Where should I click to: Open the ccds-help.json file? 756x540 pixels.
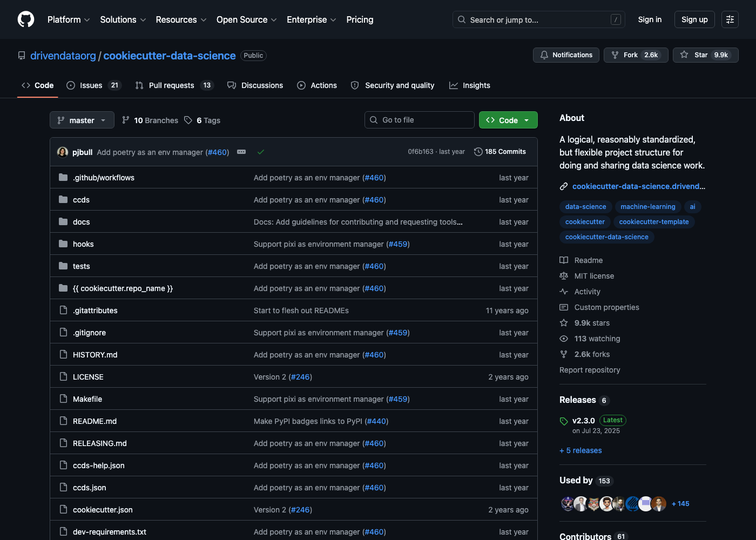[99, 465]
